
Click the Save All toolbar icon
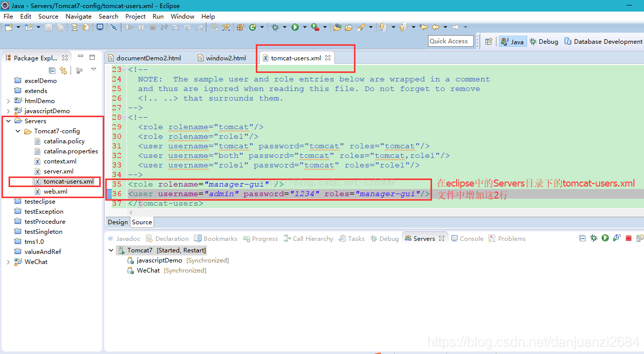click(60, 27)
